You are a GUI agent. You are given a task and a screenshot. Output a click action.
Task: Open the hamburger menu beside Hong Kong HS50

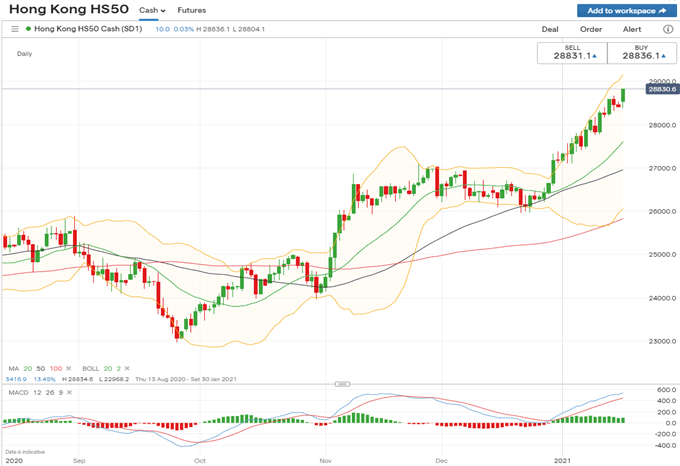[15, 29]
